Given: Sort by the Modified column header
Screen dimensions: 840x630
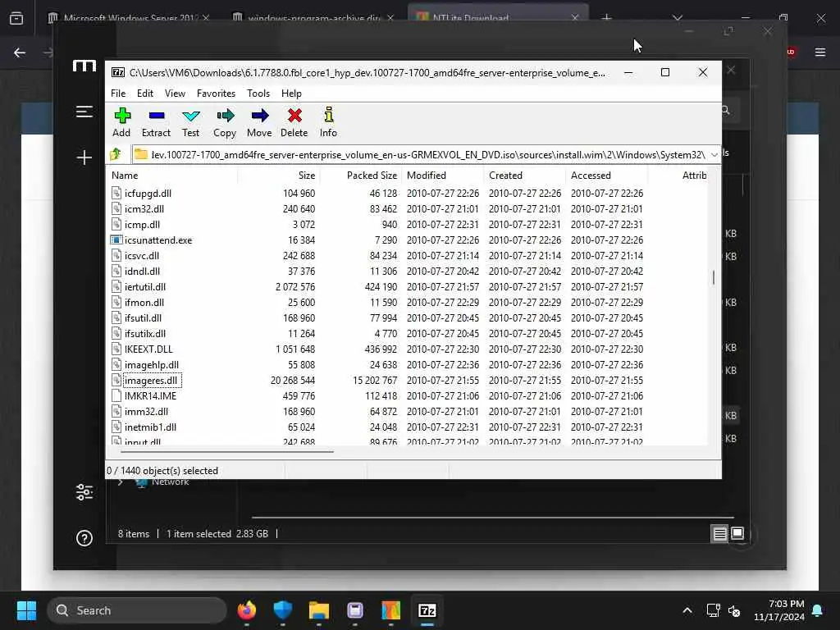Looking at the screenshot, I should pyautogui.click(x=442, y=176).
